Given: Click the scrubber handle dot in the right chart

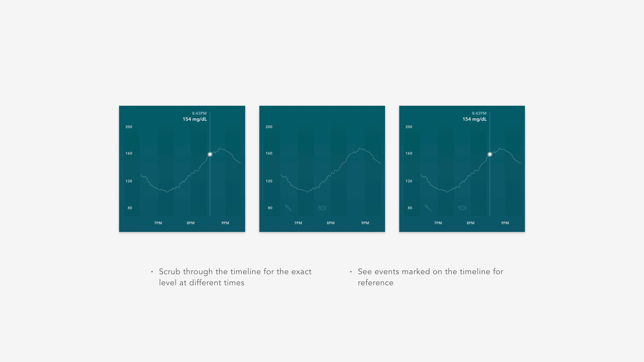Looking at the screenshot, I should pyautogui.click(x=490, y=154).
